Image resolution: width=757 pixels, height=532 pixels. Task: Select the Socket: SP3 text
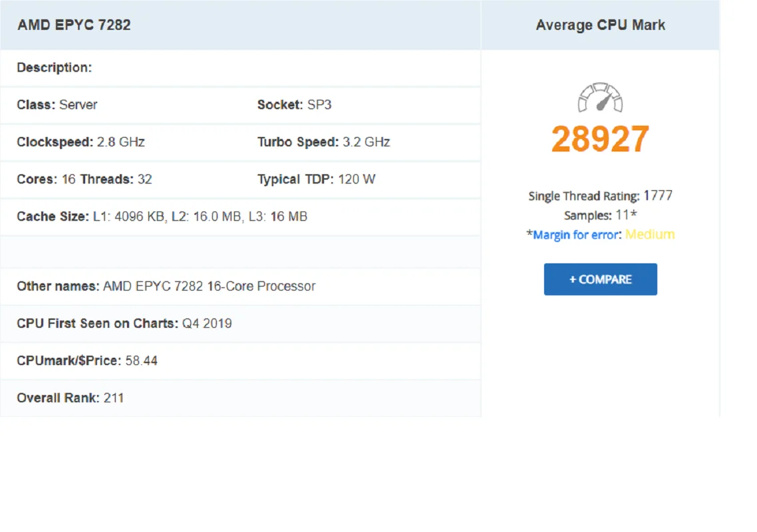294,105
